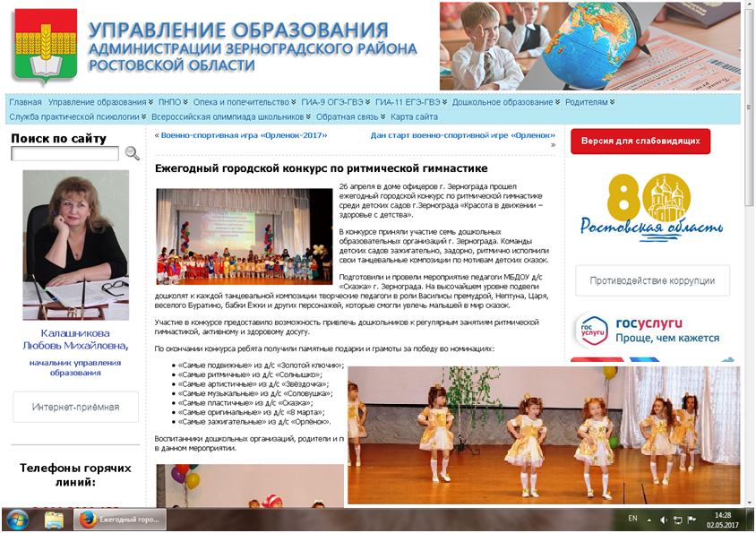
Task: Open the Windows Start button
Action: [18, 520]
